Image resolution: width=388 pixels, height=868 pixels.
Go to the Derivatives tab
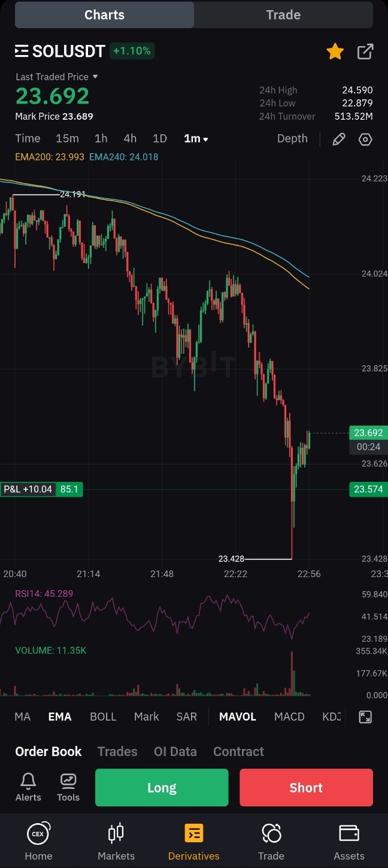point(194,841)
